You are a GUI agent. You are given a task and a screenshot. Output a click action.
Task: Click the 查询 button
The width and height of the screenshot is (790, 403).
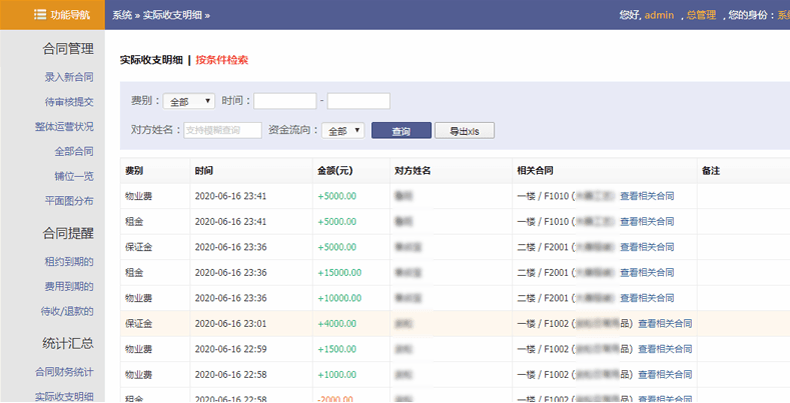coord(402,130)
